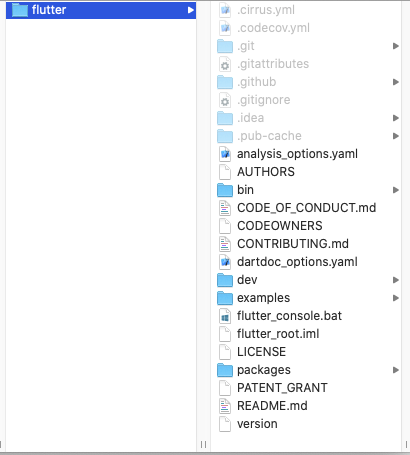Click the .gitignore gear file icon
The height and width of the screenshot is (455, 410).
coord(225,100)
